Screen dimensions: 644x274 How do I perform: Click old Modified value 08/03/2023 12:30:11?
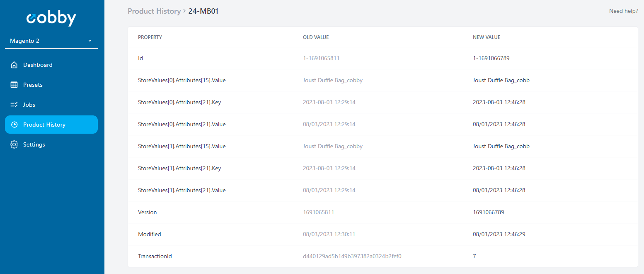(x=329, y=235)
